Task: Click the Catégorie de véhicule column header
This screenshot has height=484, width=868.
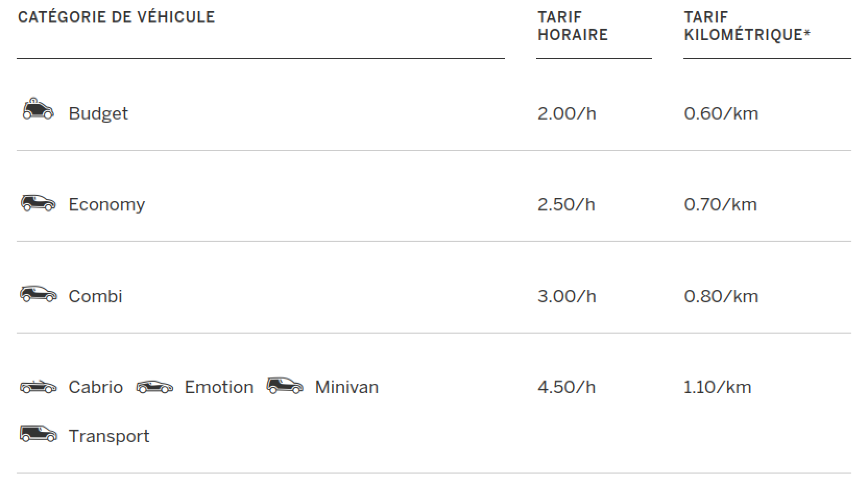Action: pyautogui.click(x=116, y=17)
